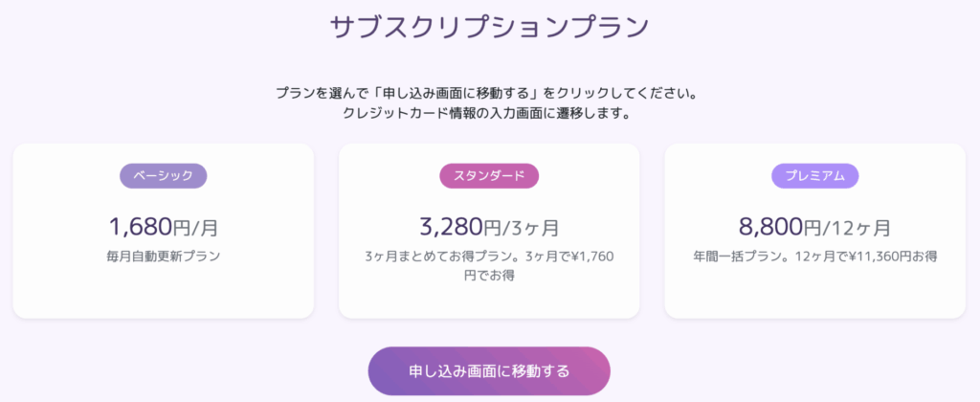Select the スタンダード plan card
The width and height of the screenshot is (980, 402).
click(x=489, y=299)
